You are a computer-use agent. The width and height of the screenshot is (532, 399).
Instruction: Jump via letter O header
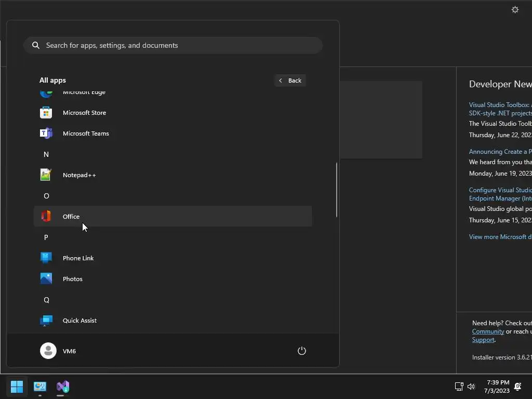click(46, 196)
